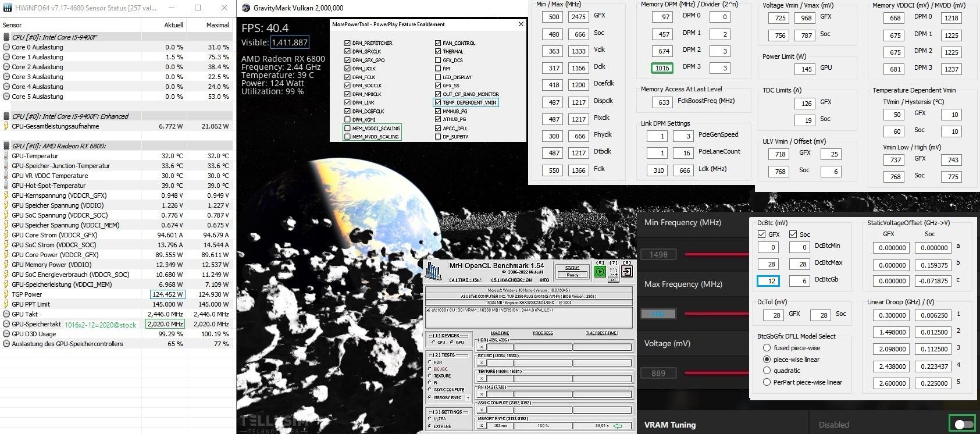Adjust the Max Frequency slider

[x=717, y=314]
